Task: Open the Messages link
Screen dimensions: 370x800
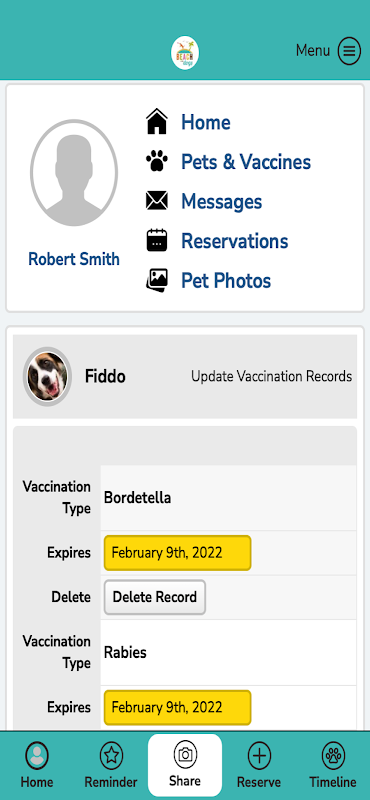Action: 221,201
